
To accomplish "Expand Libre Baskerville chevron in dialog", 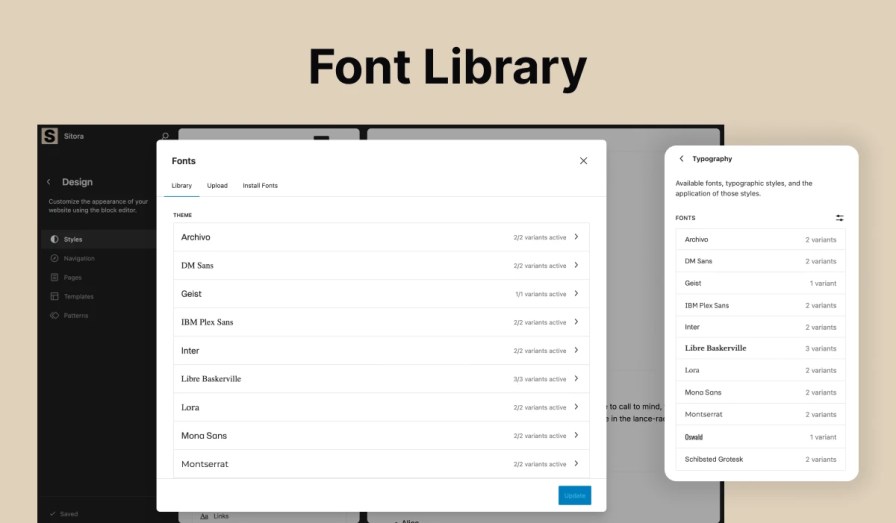I will [x=576, y=378].
